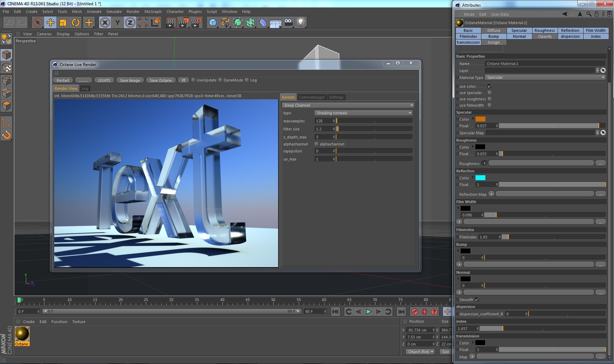Select the Filmindex tab in Attributes
Image resolution: width=614 pixels, height=364 pixels.
[x=468, y=36]
